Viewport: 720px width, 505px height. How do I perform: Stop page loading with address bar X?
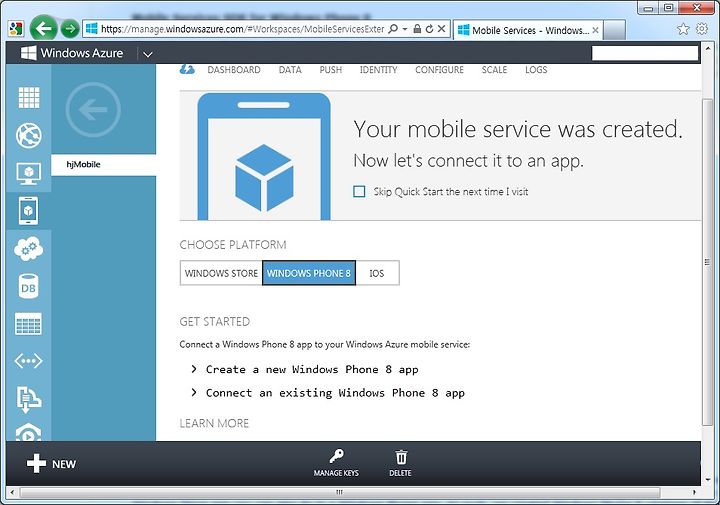click(x=441, y=29)
